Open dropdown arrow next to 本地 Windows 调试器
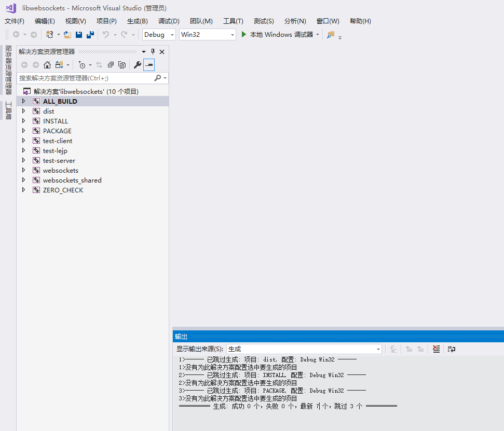The height and width of the screenshot is (431, 504). click(x=318, y=34)
